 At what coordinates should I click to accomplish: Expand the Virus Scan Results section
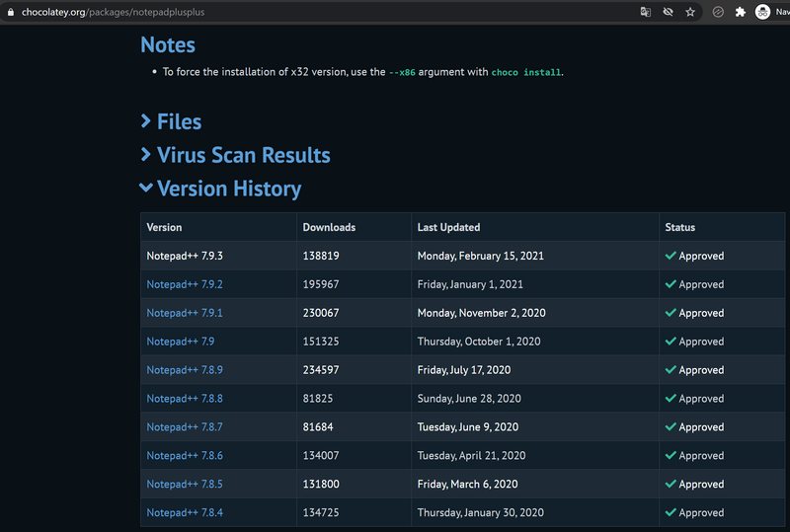pyautogui.click(x=242, y=156)
